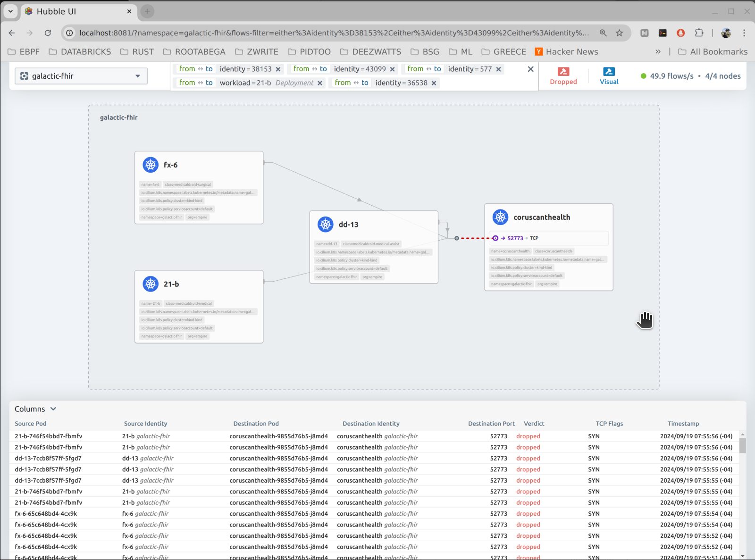Click the Dropped verdict filter icon
Viewport: 755px width, 560px height.
pos(563,72)
